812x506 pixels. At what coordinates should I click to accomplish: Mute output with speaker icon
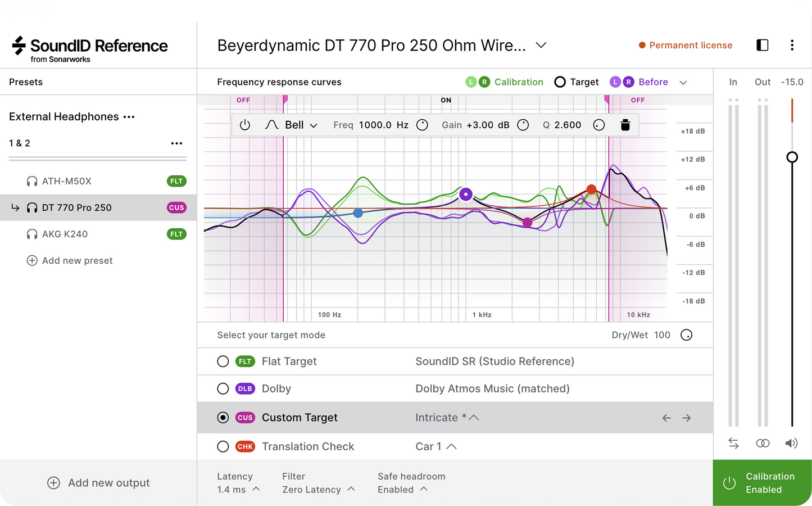point(791,443)
